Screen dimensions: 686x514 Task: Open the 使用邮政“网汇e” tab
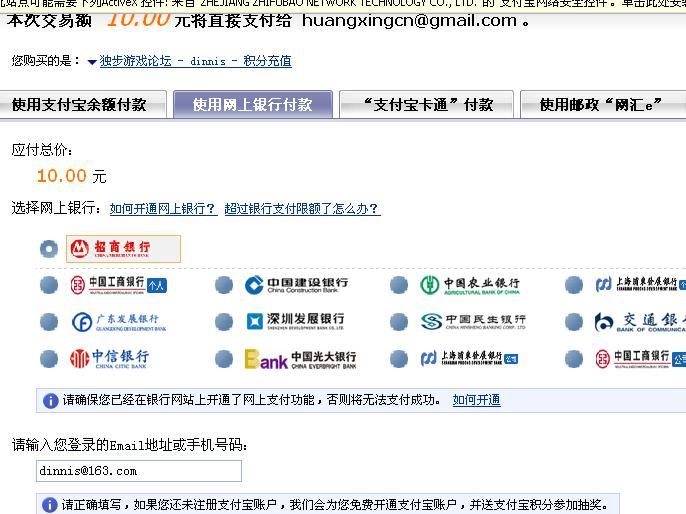(x=600, y=105)
